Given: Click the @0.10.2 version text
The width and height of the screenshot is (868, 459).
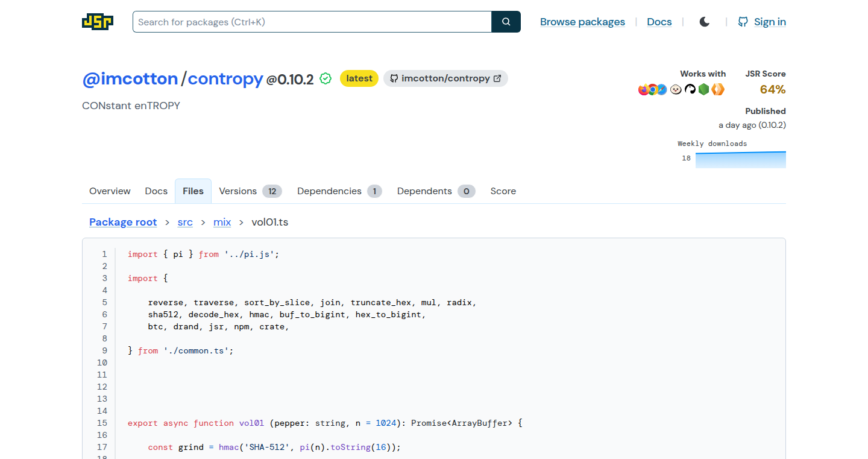Looking at the screenshot, I should pos(290,80).
